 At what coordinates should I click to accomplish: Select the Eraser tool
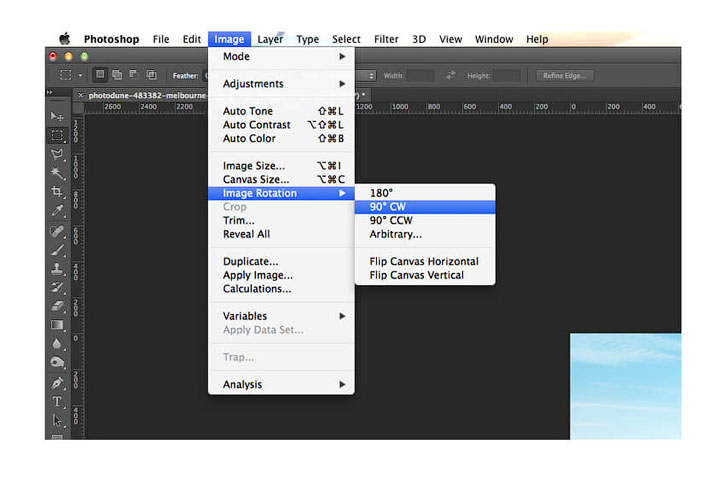click(57, 306)
